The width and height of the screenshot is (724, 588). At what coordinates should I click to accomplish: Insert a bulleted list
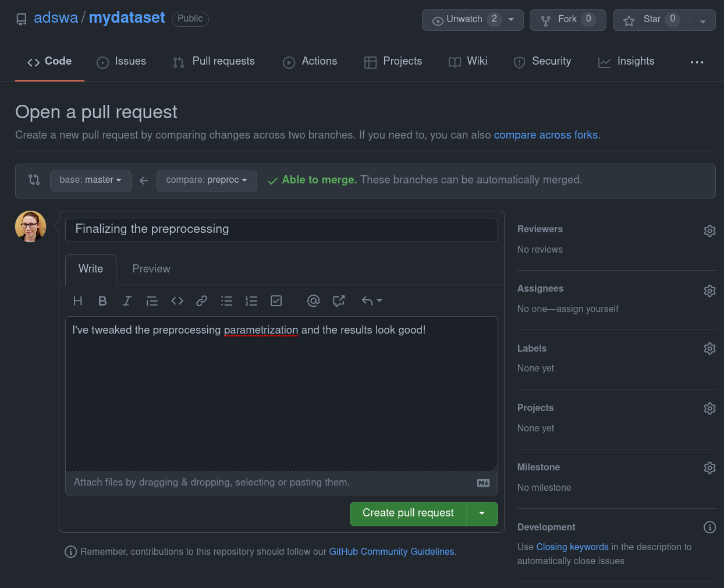pos(226,301)
